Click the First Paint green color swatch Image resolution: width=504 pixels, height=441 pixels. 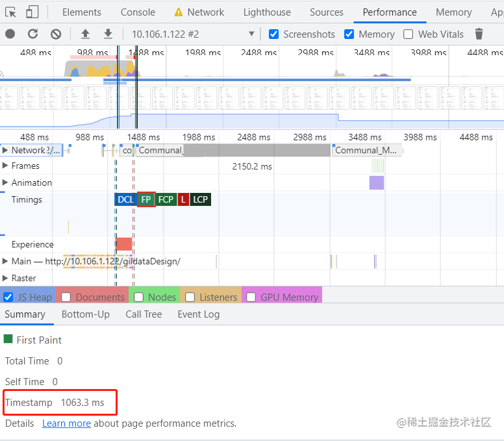[x=8, y=339]
